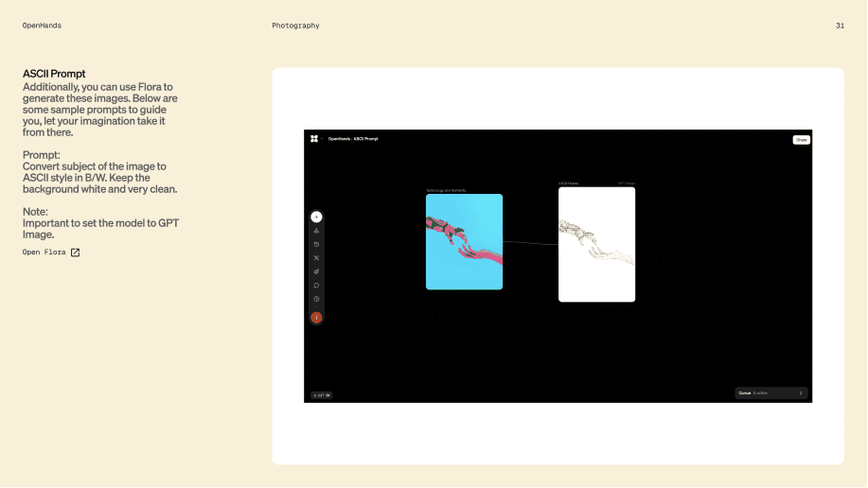Image resolution: width=868 pixels, height=488 pixels.
Task: Select the crossed-tools icon in sidebar
Action: [317, 258]
